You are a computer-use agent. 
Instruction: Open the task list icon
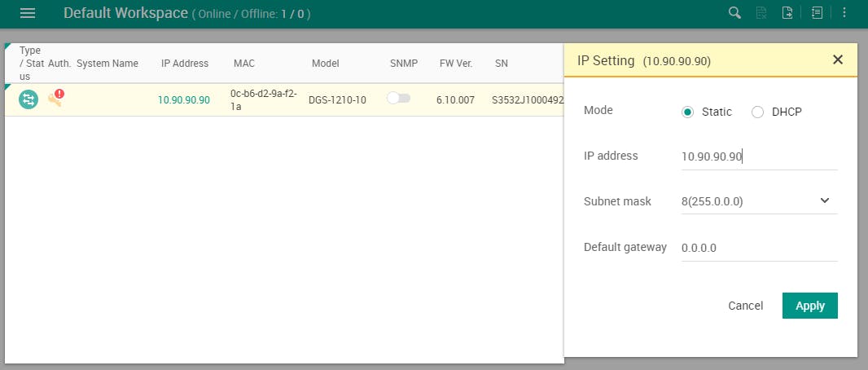pos(817,13)
